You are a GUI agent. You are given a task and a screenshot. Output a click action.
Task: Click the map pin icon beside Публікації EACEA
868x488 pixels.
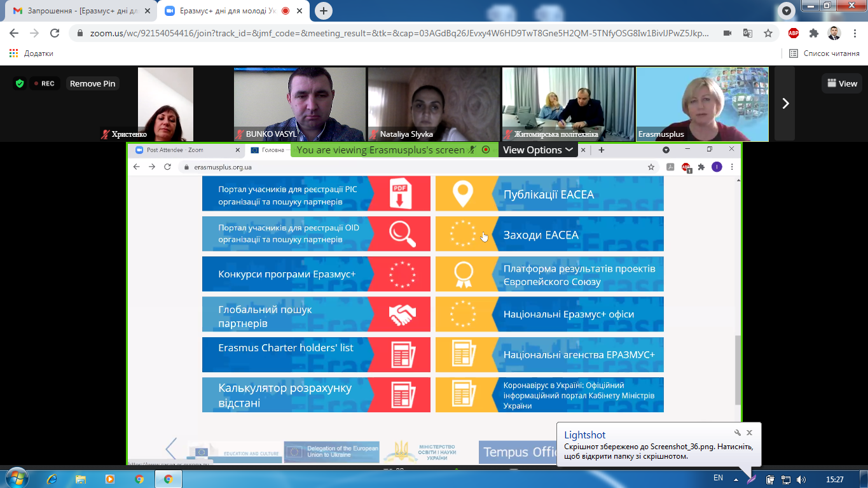(462, 194)
